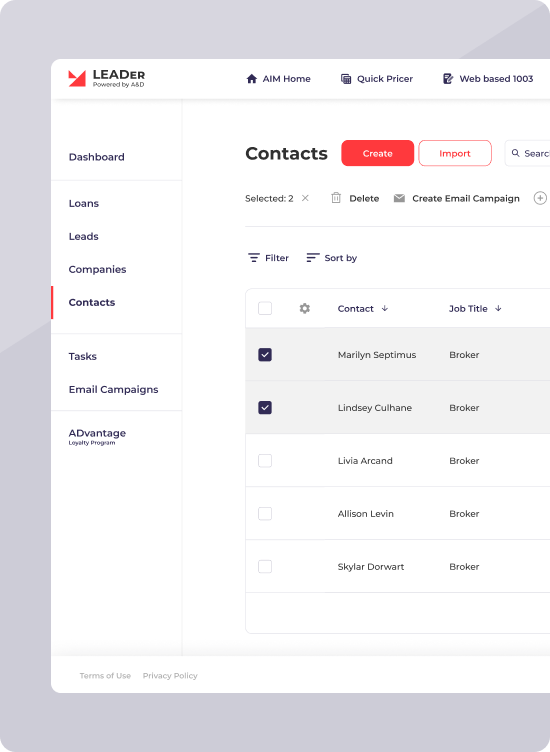Click the Import button
The height and width of the screenshot is (752, 550).
coord(455,153)
